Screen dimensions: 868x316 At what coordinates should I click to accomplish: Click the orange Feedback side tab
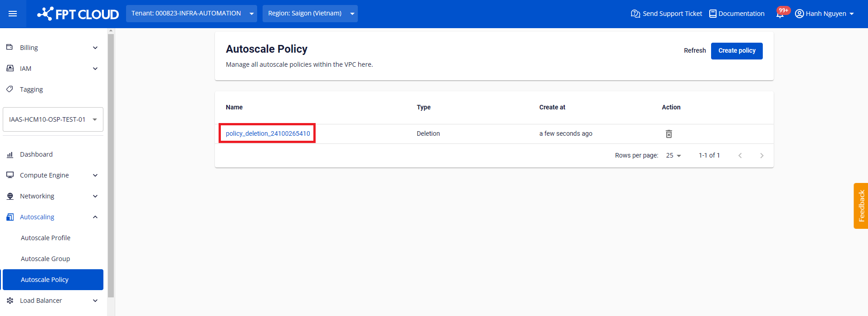click(861, 206)
